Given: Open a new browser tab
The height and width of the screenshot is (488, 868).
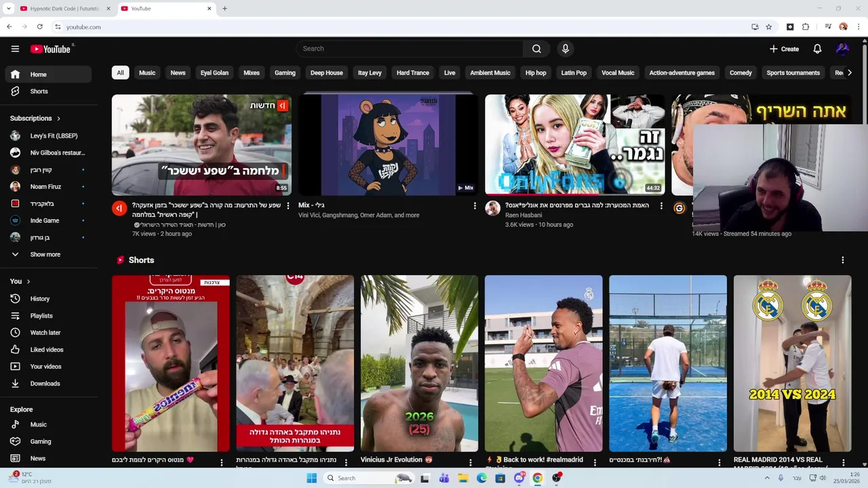Looking at the screenshot, I should [x=224, y=9].
